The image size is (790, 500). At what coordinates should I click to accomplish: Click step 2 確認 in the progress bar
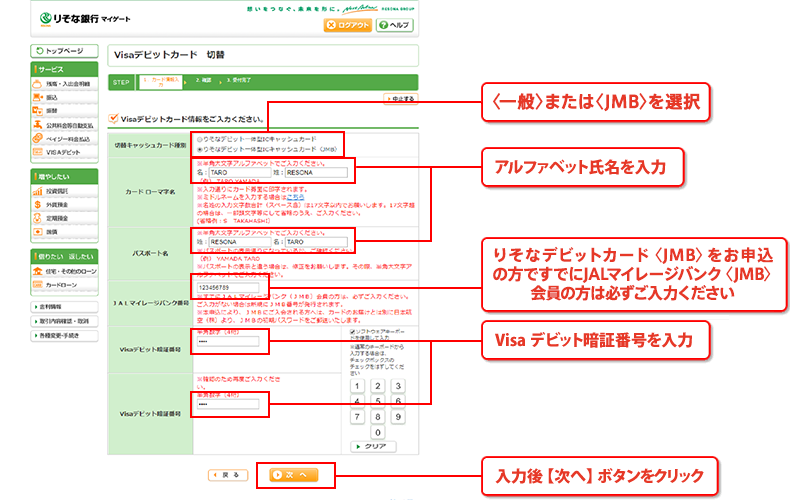204,80
